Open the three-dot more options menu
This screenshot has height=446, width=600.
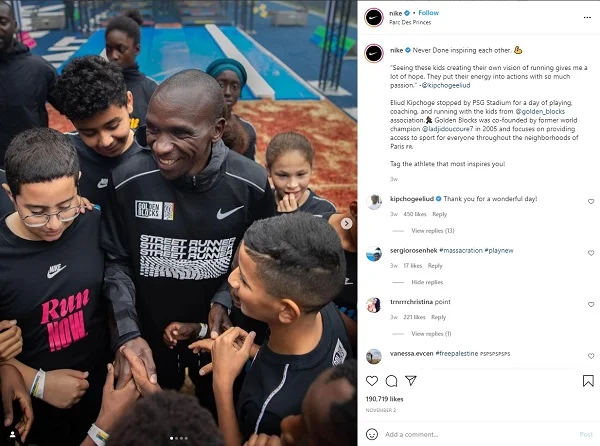pyautogui.click(x=587, y=18)
